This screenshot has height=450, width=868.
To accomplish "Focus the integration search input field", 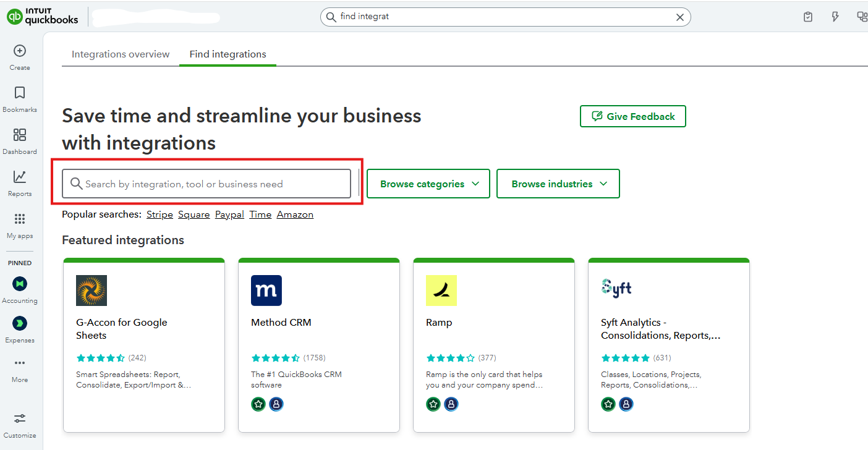I will point(206,184).
